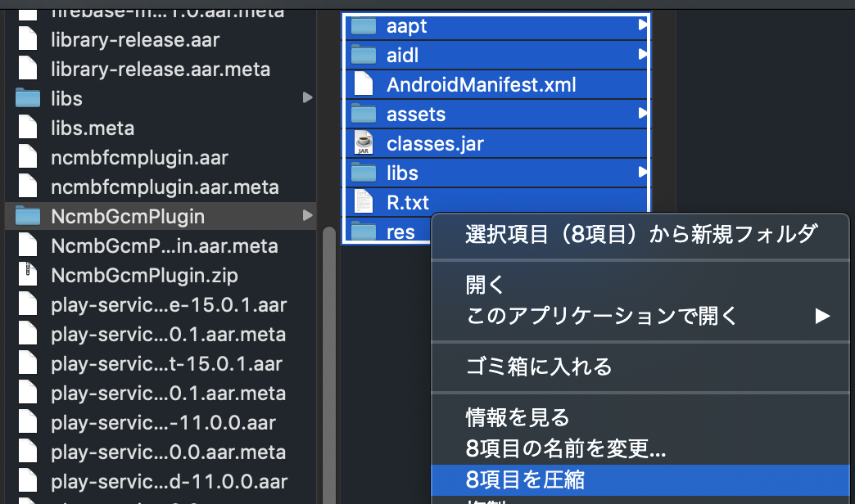Select 選択項目（8項目）から新規フォルダ
This screenshot has height=504, width=855.
(640, 234)
